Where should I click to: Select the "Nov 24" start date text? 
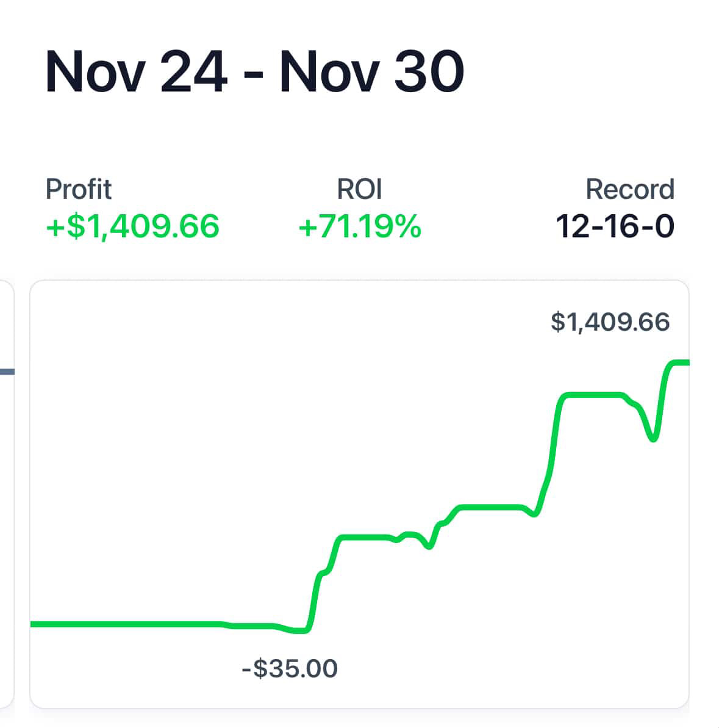pyautogui.click(x=136, y=72)
